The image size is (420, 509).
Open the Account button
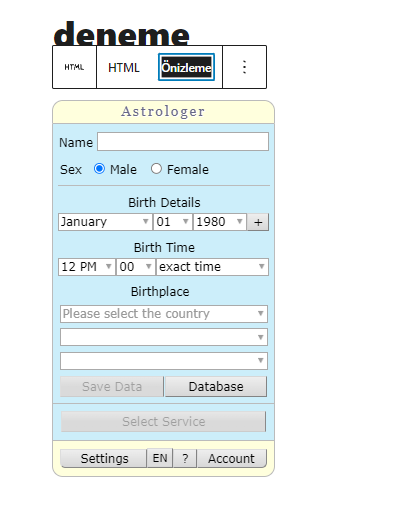[x=232, y=458]
